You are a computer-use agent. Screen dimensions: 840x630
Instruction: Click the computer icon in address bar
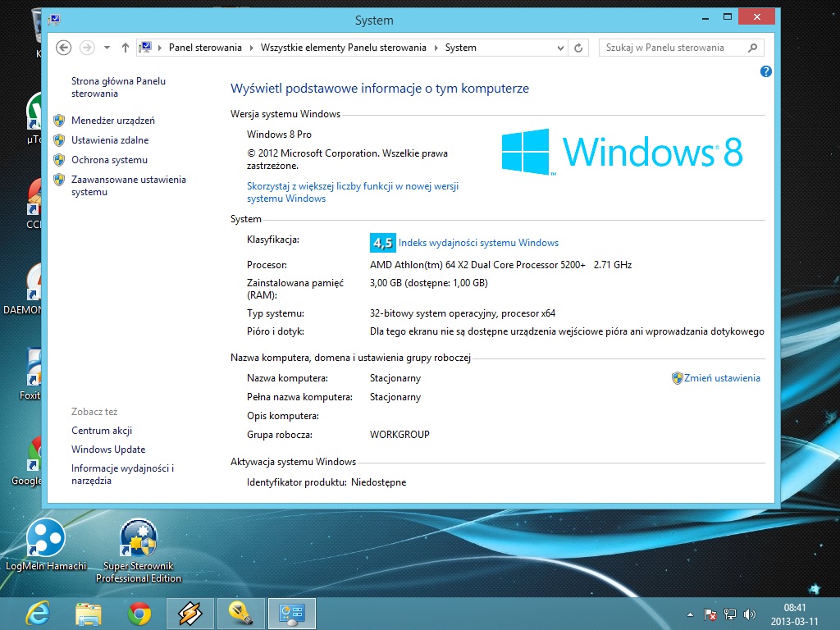145,47
